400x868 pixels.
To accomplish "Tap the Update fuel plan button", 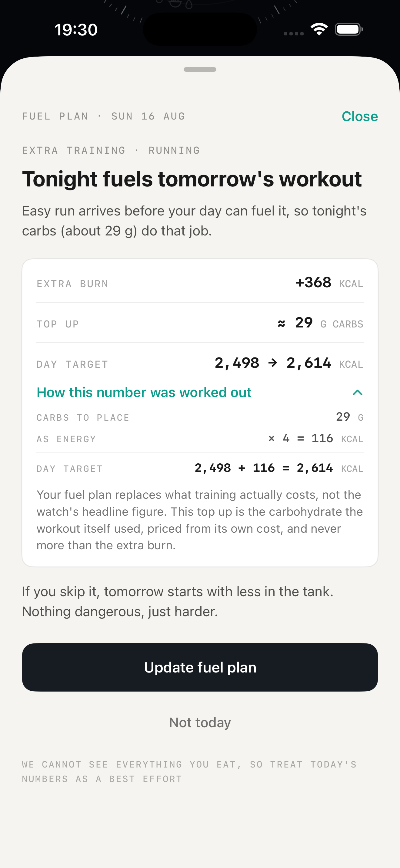I will [x=200, y=667].
